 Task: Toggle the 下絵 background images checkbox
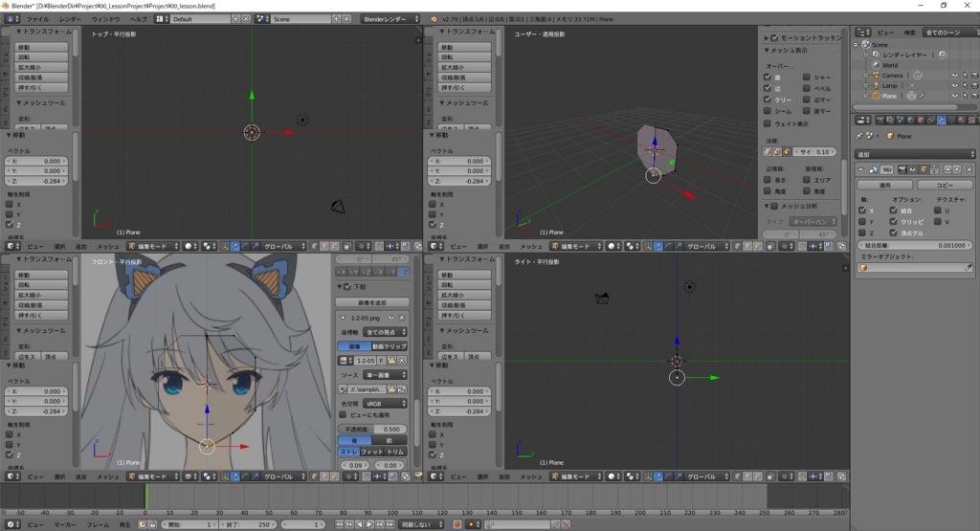click(x=347, y=287)
